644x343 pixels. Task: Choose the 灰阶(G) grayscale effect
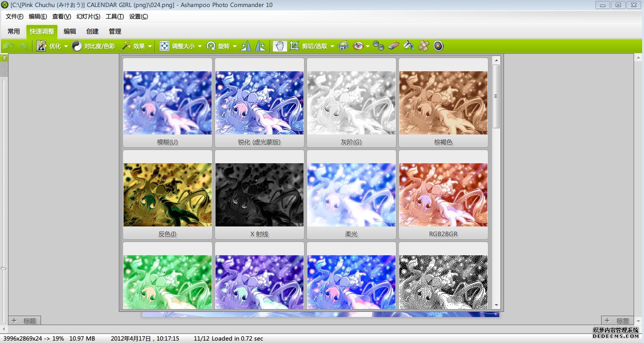coord(351,103)
